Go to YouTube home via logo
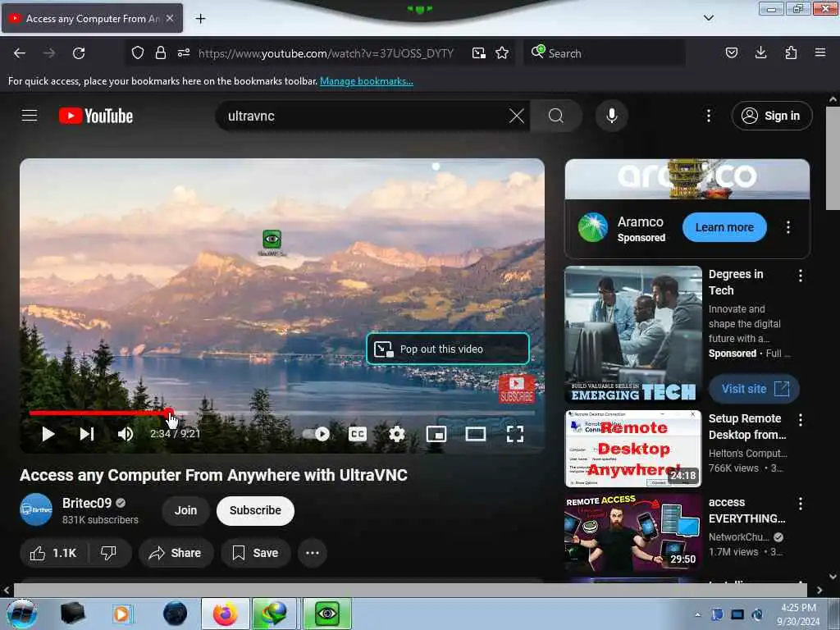The width and height of the screenshot is (840, 630). click(x=96, y=116)
